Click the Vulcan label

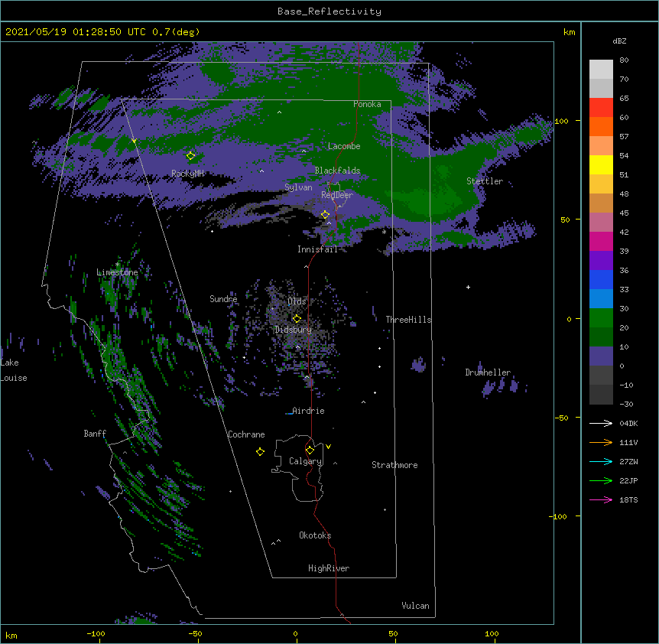[415, 606]
